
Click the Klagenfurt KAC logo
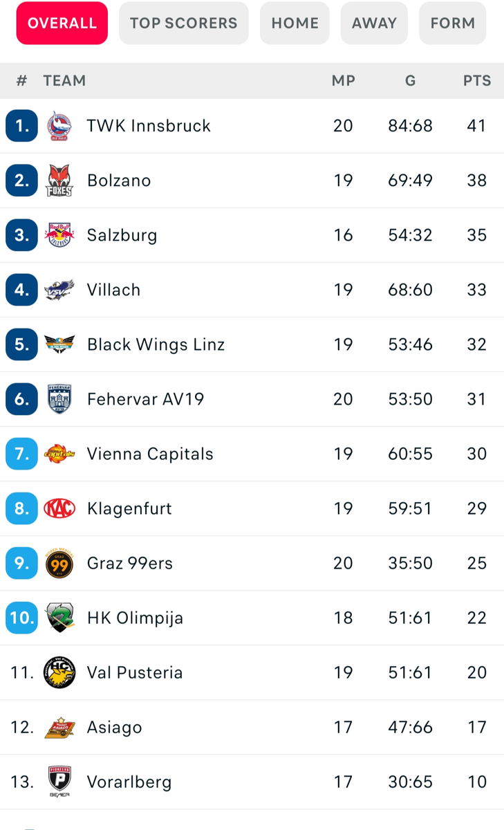[59, 508]
